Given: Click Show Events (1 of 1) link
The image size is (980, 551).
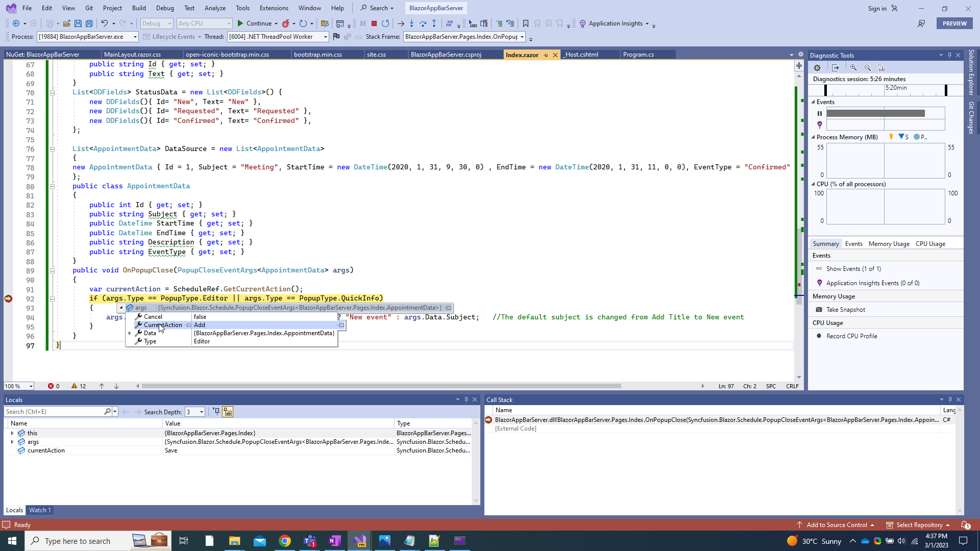Looking at the screenshot, I should 853,269.
